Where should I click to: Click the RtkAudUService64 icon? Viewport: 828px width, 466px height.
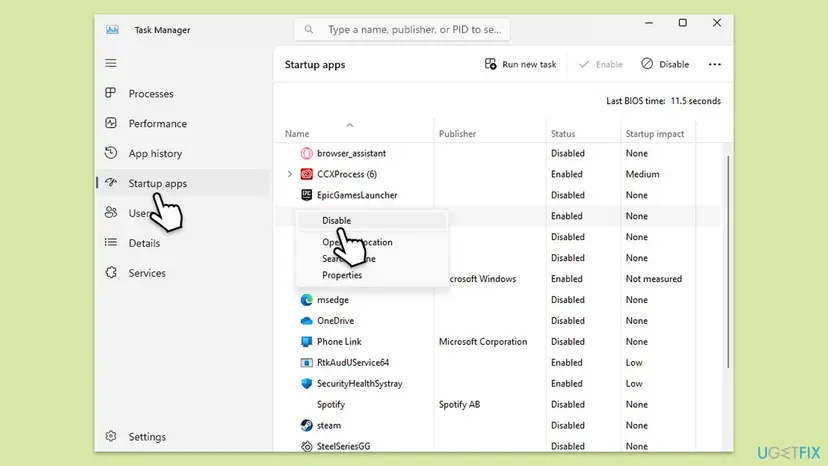tap(306, 362)
